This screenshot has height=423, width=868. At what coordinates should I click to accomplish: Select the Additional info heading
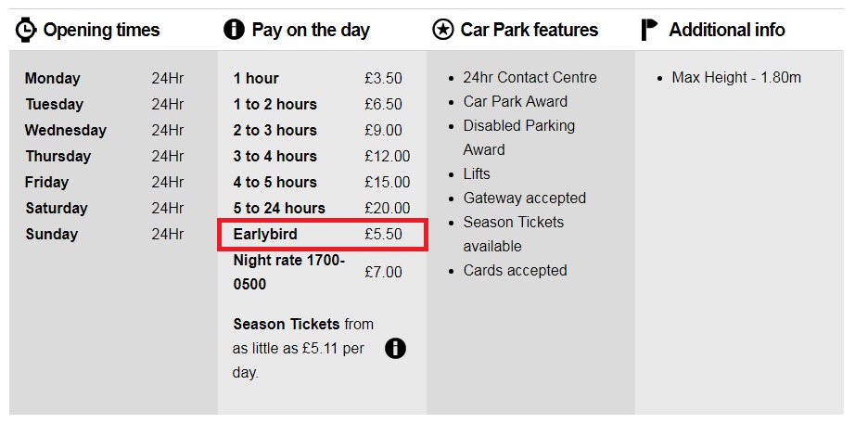727,30
